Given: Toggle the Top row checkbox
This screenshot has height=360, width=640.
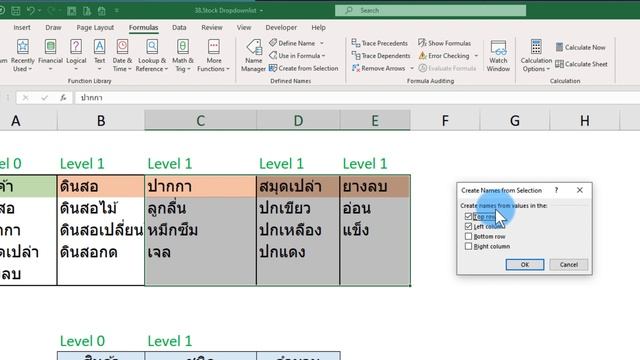Looking at the screenshot, I should tap(468, 216).
